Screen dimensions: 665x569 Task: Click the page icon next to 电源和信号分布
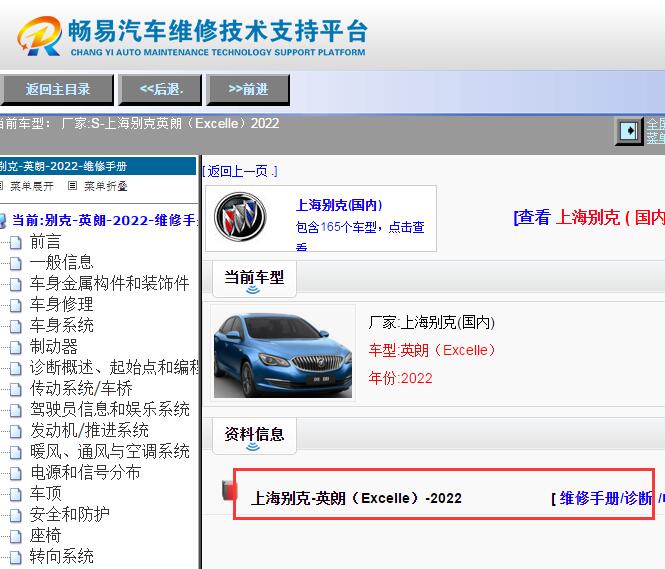tap(16, 474)
